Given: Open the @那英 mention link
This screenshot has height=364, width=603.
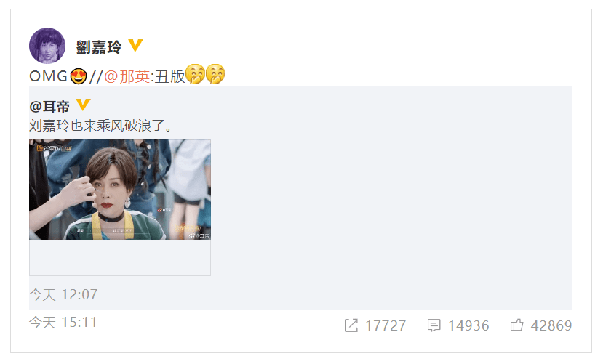Looking at the screenshot, I should (127, 77).
